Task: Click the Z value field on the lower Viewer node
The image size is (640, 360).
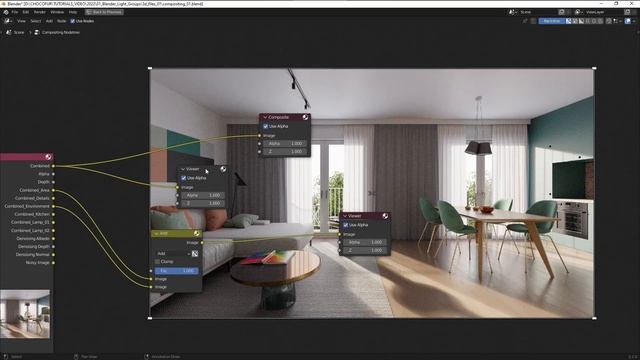Action: pyautogui.click(x=365, y=250)
